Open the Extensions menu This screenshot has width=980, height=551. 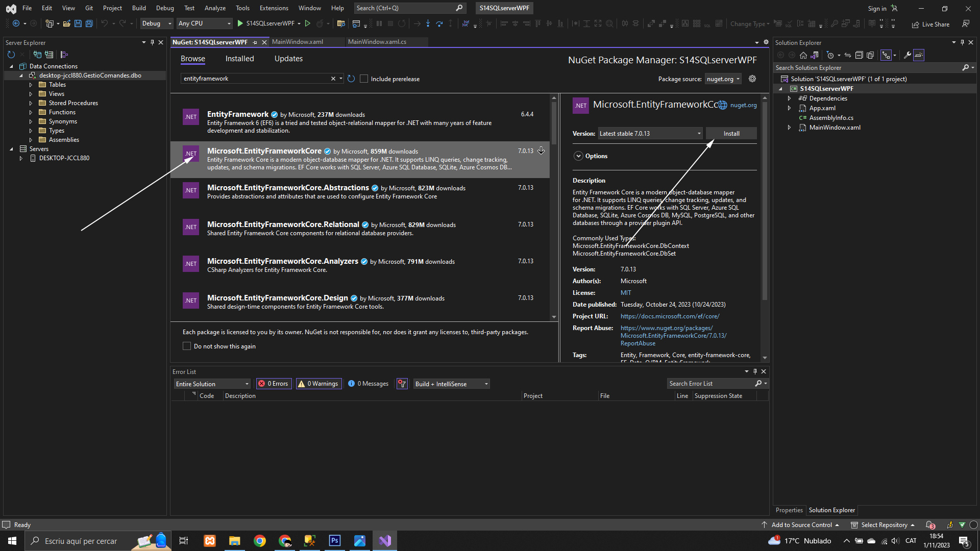(x=274, y=8)
